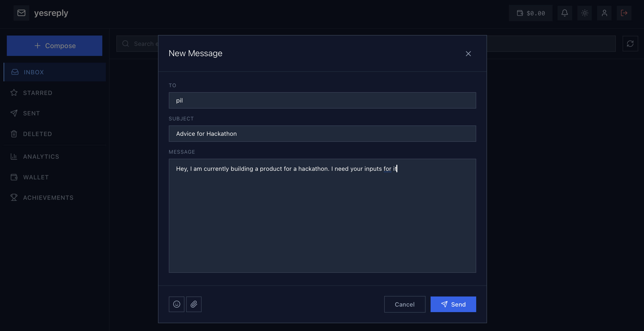This screenshot has width=644, height=331.
Task: Click the red logout icon
Action: click(x=624, y=13)
